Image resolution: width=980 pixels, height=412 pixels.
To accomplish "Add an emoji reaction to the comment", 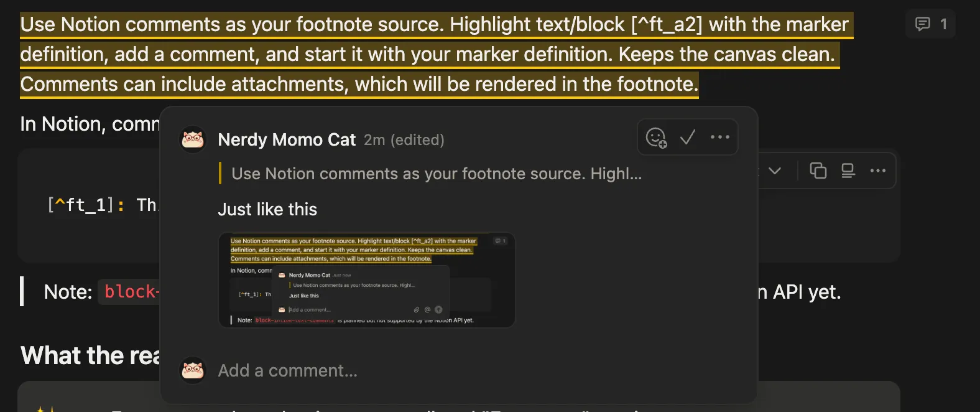I will coord(656,138).
